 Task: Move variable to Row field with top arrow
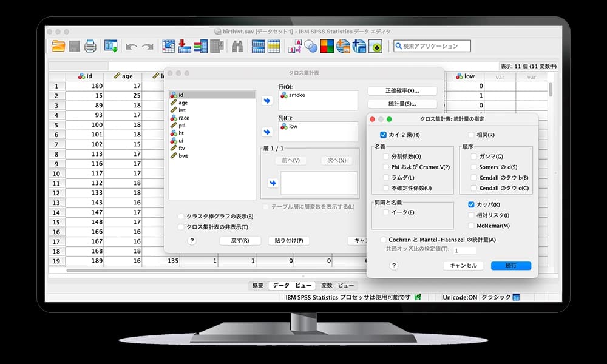(x=266, y=101)
